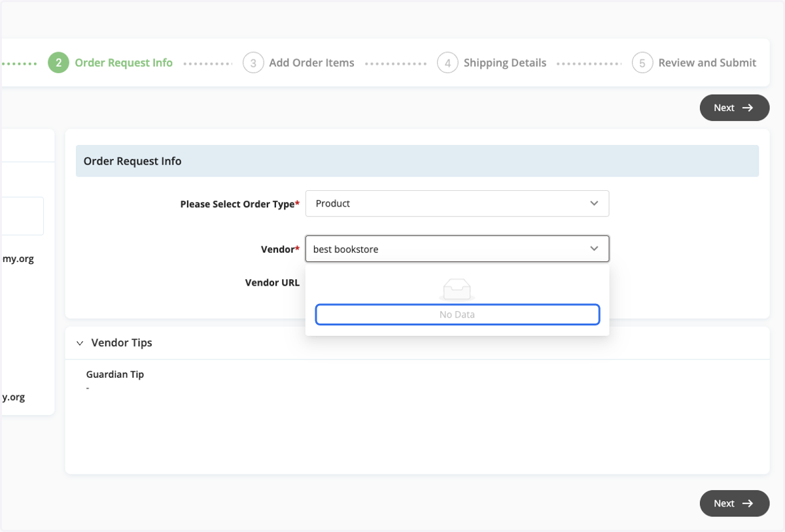Click the No Data entry in the vendor list

(x=457, y=314)
